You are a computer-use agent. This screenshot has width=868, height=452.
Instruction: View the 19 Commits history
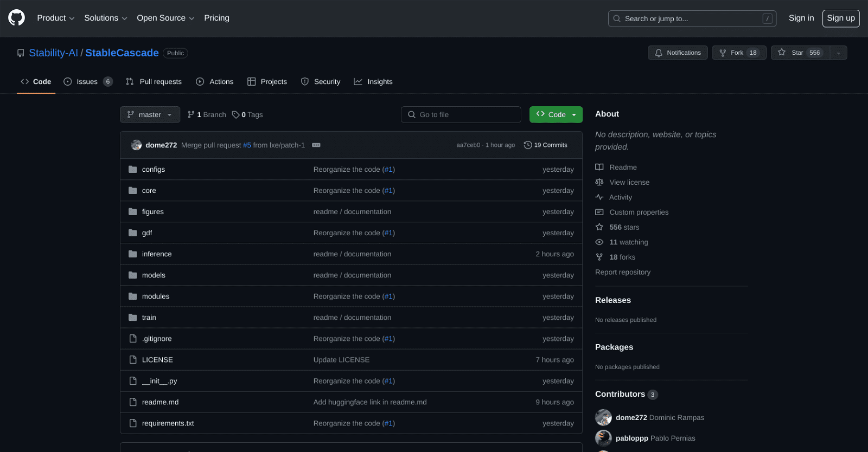[545, 145]
